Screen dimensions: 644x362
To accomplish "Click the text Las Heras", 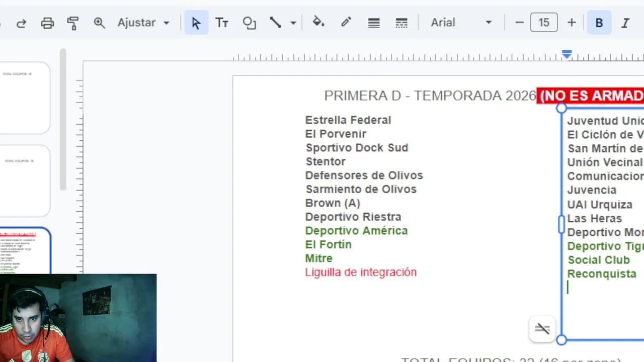I will click(595, 218).
